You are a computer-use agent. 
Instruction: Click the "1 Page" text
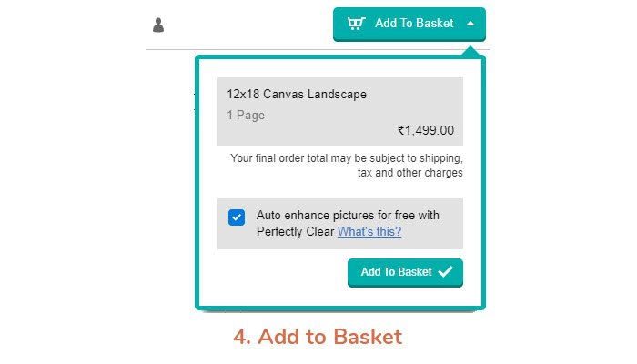(x=246, y=116)
